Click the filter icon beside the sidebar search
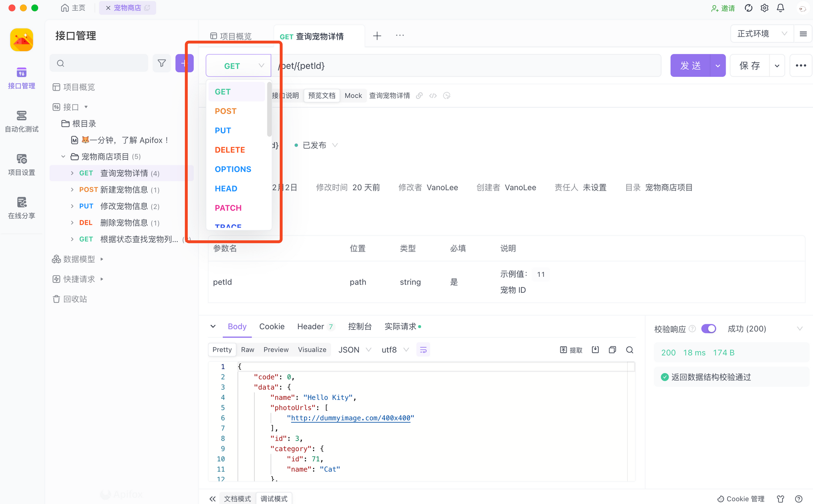The height and width of the screenshot is (504, 813). click(161, 63)
